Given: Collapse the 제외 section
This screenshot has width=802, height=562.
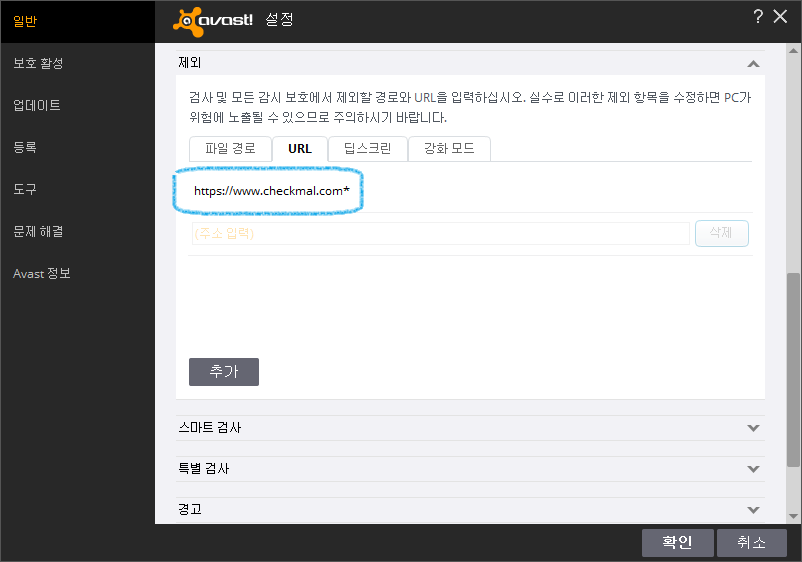Looking at the screenshot, I should coord(753,64).
